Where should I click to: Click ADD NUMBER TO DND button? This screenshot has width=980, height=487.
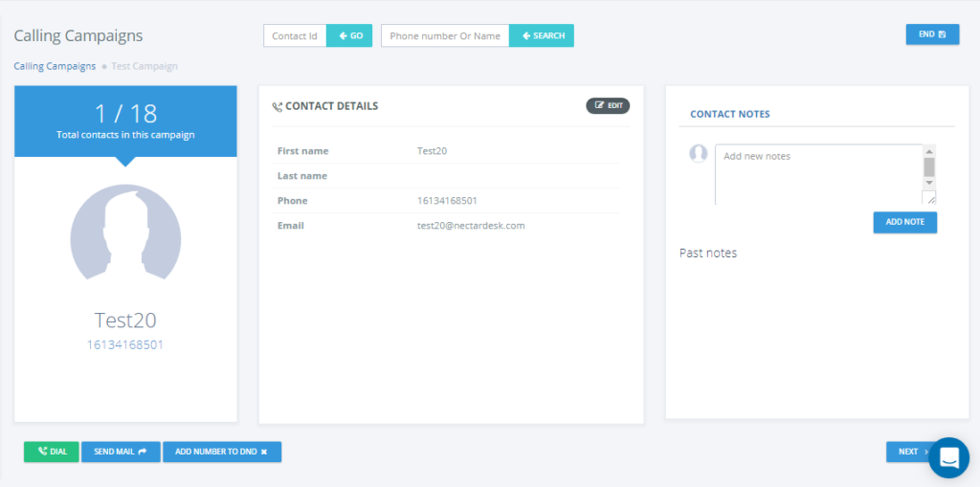222,452
